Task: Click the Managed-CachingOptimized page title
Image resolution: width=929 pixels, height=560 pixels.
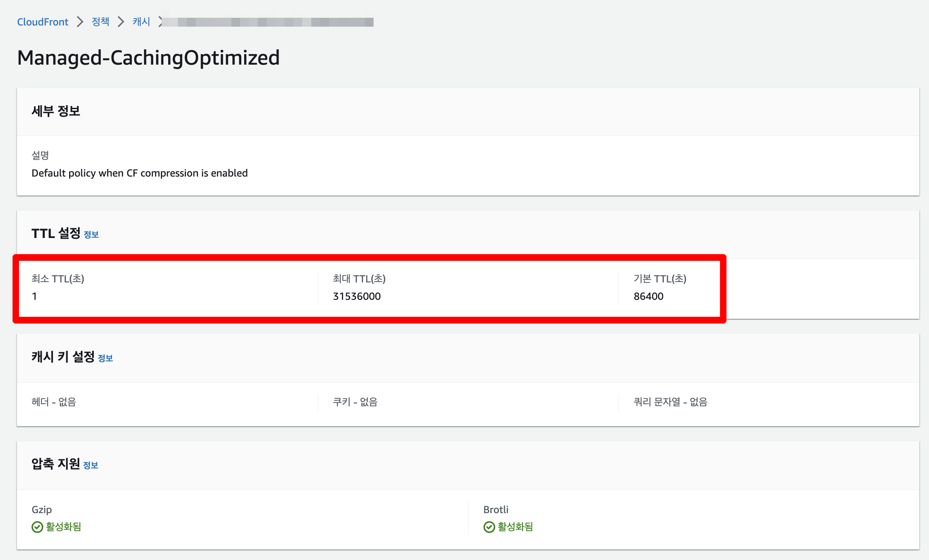Action: (148, 57)
